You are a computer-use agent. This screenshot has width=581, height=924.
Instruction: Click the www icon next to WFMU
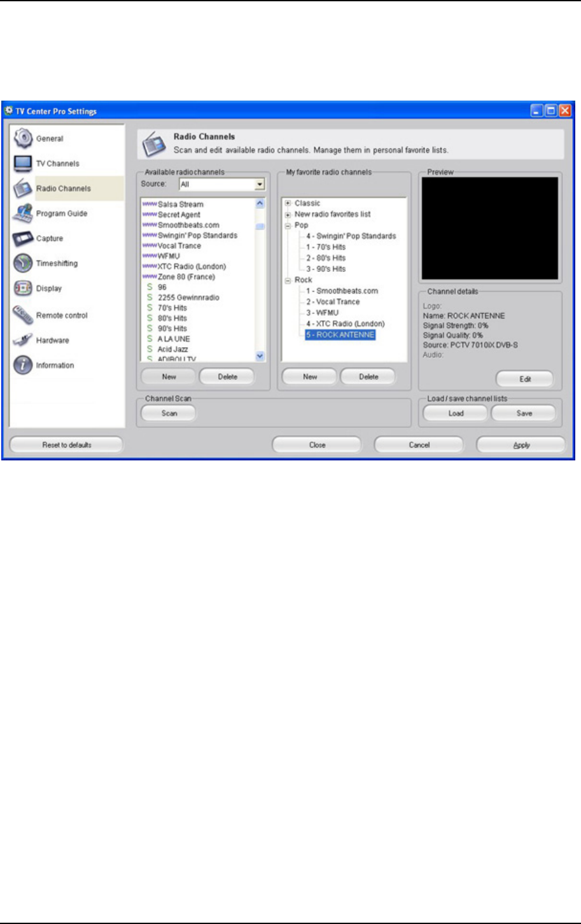150,256
